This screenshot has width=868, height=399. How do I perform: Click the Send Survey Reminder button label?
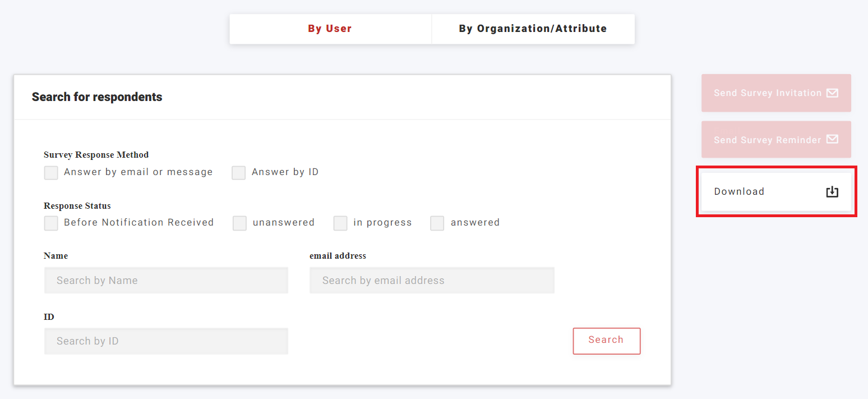[767, 140]
